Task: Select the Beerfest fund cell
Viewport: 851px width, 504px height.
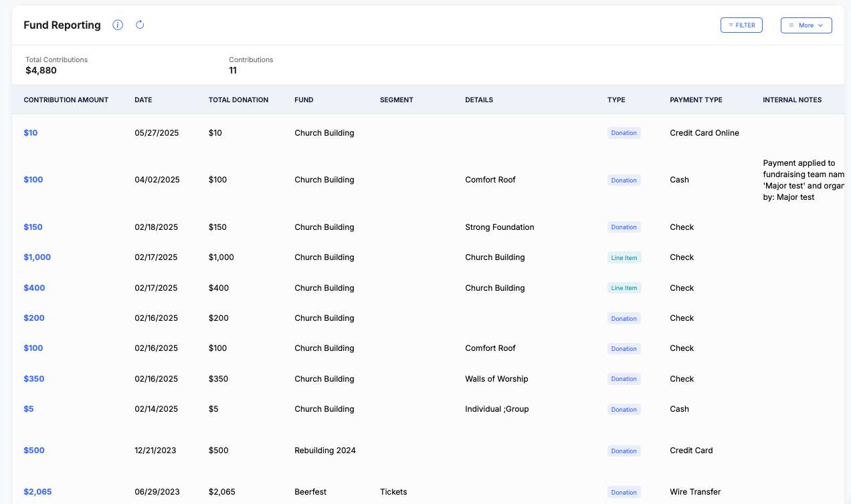Action: tap(310, 492)
